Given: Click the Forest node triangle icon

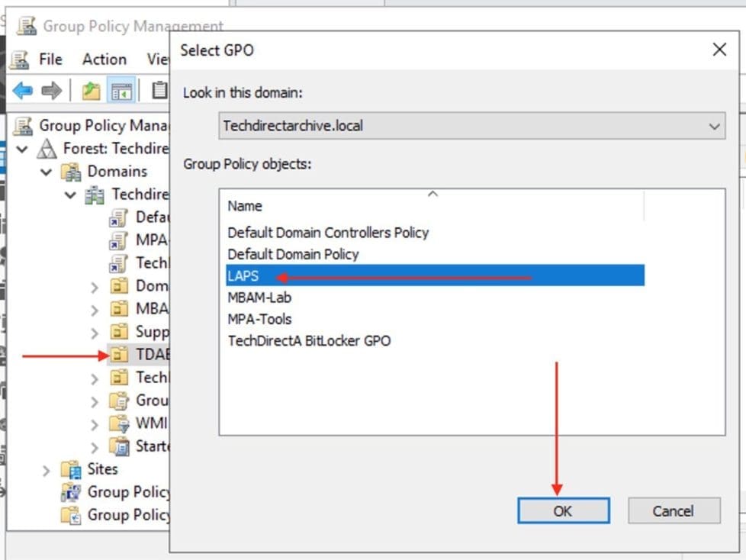Looking at the screenshot, I should (47, 148).
